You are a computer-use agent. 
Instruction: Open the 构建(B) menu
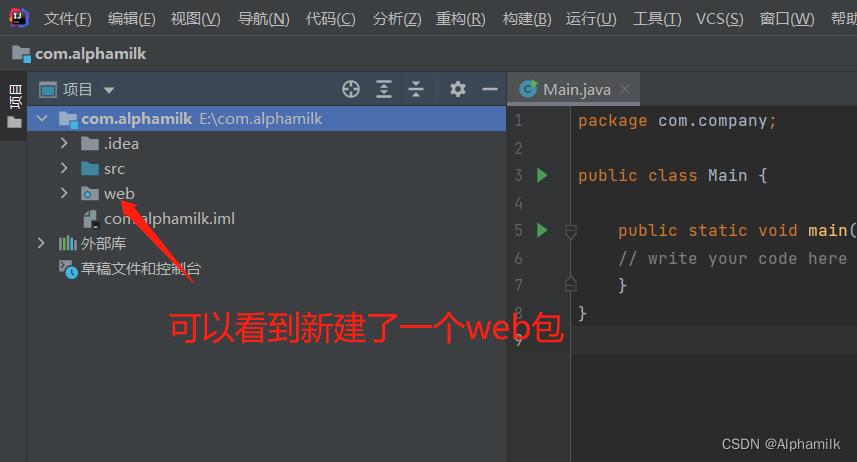tap(527, 19)
